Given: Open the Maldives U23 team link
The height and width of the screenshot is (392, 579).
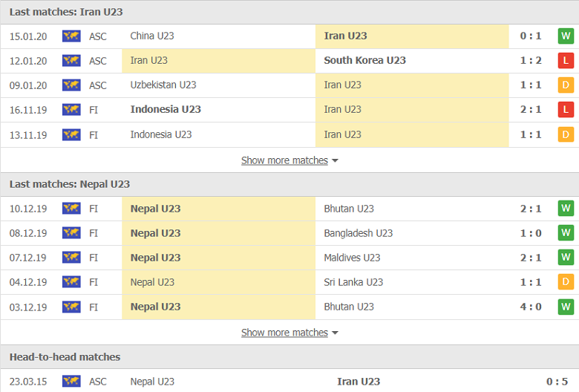Looking at the screenshot, I should tap(352, 258).
